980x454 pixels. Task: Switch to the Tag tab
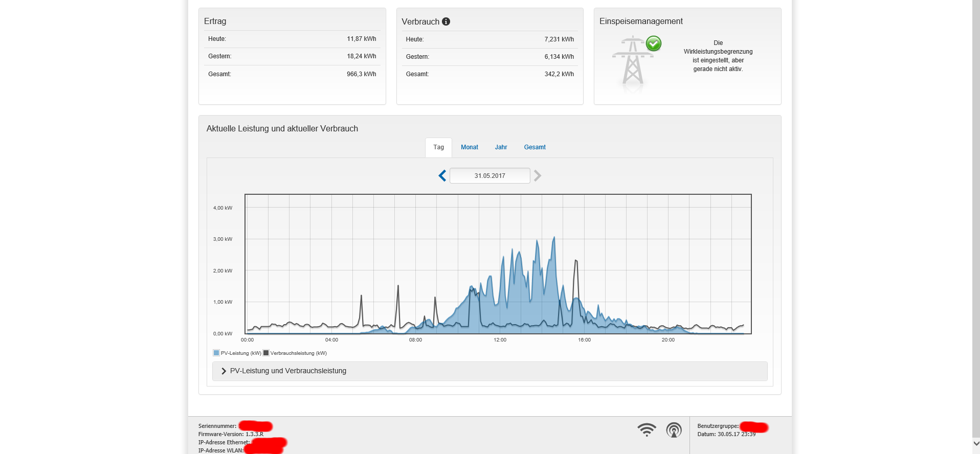coord(438,147)
